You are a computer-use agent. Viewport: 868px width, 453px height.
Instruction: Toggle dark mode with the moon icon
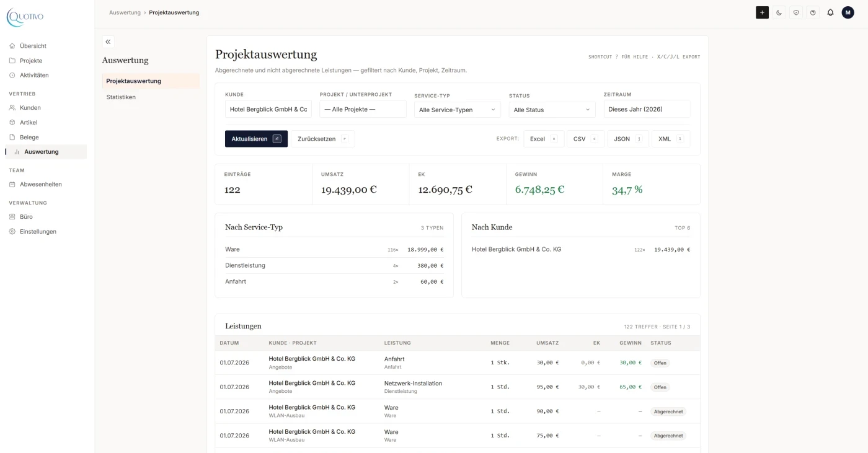pos(779,12)
